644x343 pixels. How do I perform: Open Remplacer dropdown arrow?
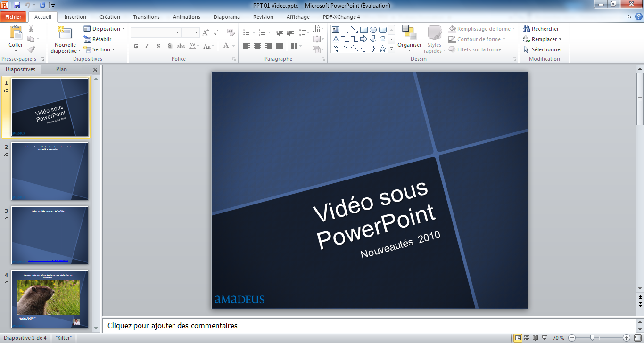coord(561,39)
